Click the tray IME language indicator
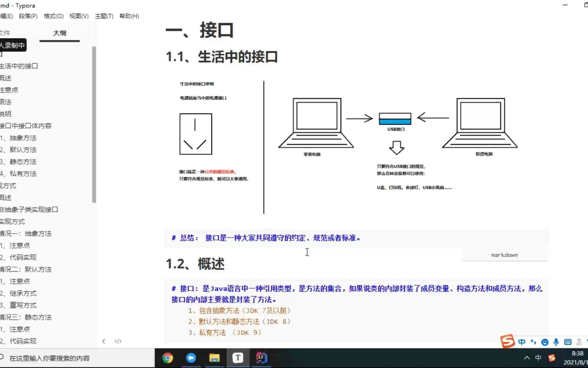 [x=538, y=358]
